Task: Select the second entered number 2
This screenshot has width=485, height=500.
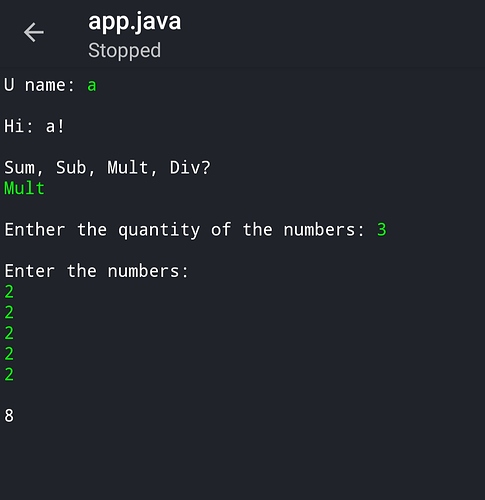Action: point(9,312)
